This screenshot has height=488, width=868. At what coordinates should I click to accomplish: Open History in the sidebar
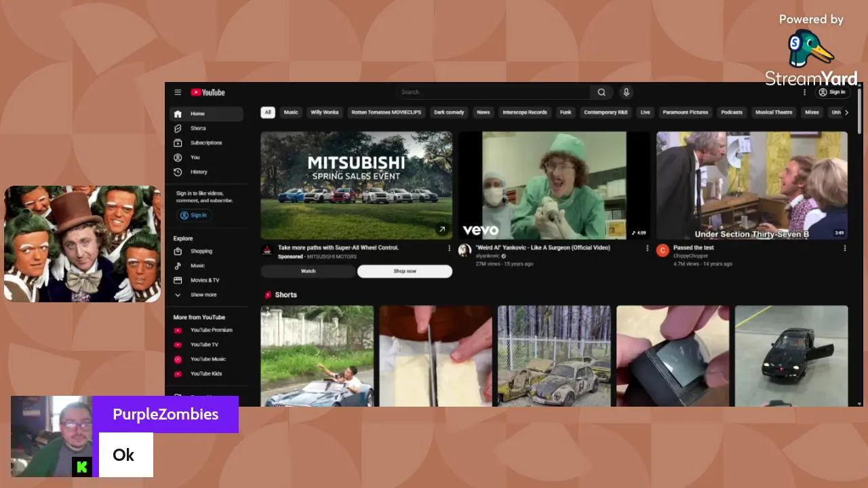point(206,172)
